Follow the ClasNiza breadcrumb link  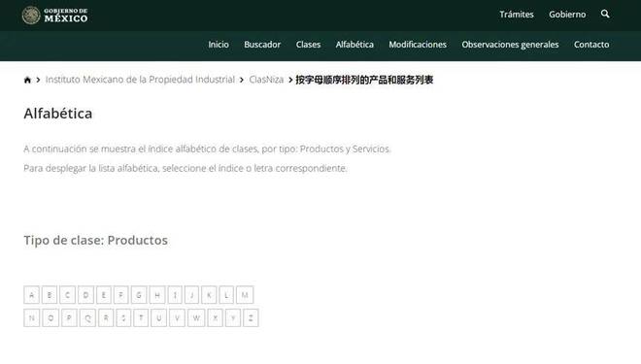[x=266, y=80]
